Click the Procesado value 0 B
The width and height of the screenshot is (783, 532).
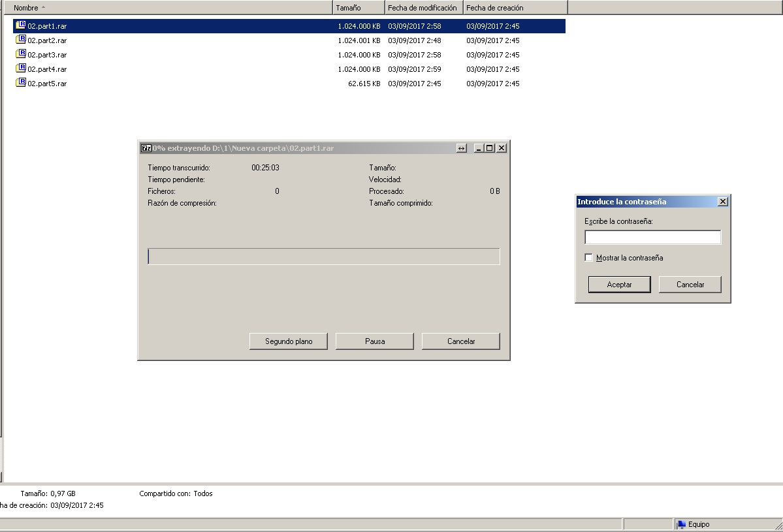tap(495, 191)
